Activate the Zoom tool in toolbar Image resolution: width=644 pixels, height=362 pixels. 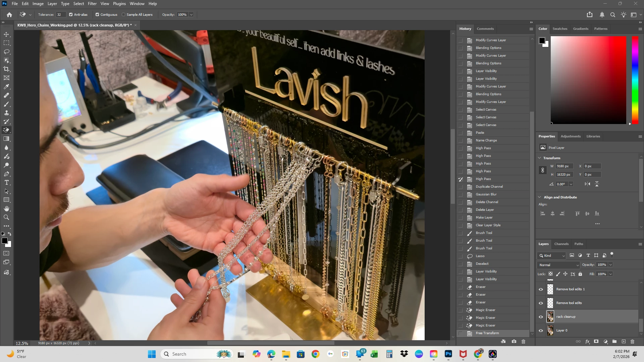tap(6, 218)
